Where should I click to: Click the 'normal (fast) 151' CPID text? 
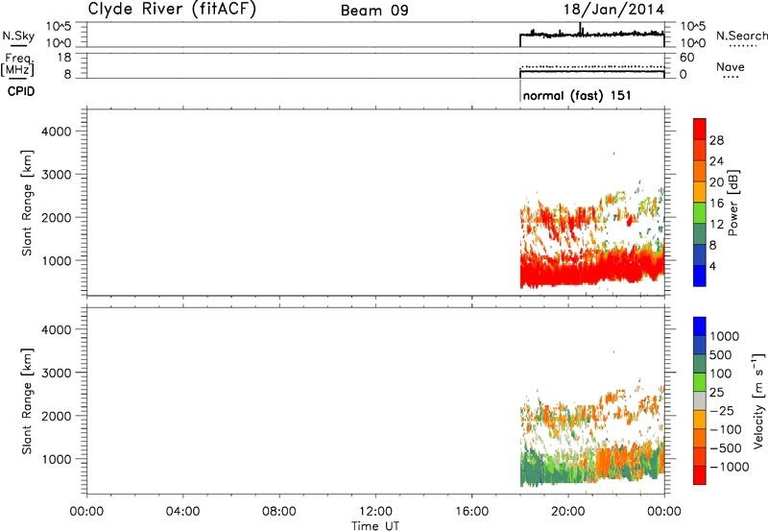pos(577,95)
